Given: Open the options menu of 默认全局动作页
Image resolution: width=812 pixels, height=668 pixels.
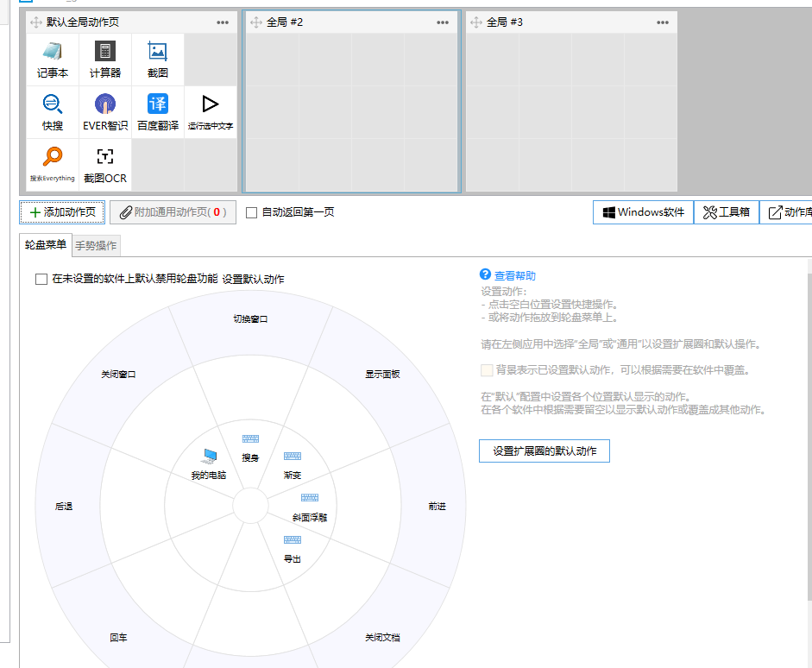Looking at the screenshot, I should pyautogui.click(x=223, y=22).
